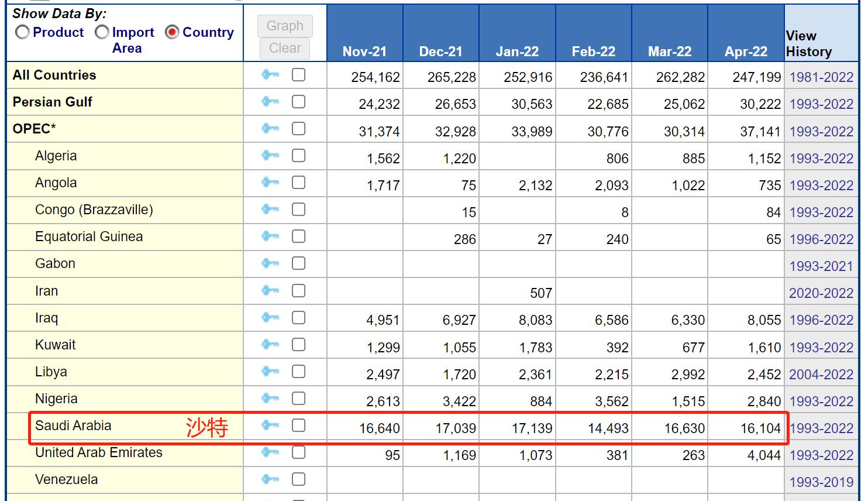Image resolution: width=868 pixels, height=501 pixels.
Task: Click the key icon for Saudi Arabia
Action: (270, 425)
